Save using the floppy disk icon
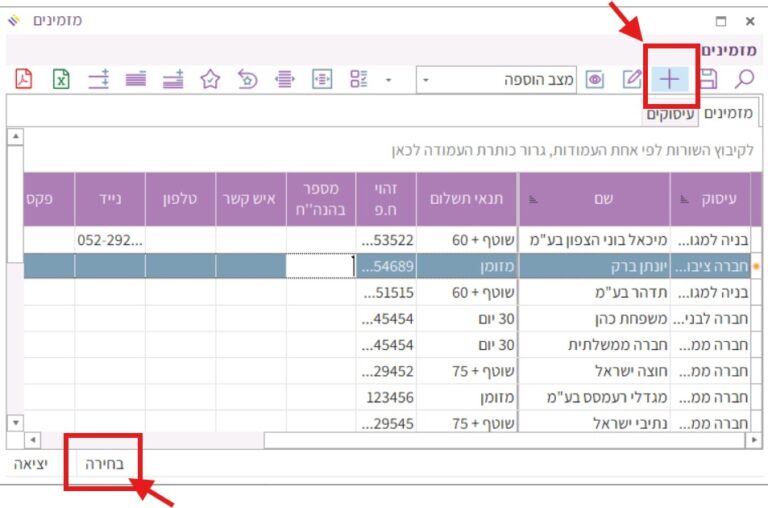Screen dimensions: 768x508 pyautogui.click(x=708, y=79)
